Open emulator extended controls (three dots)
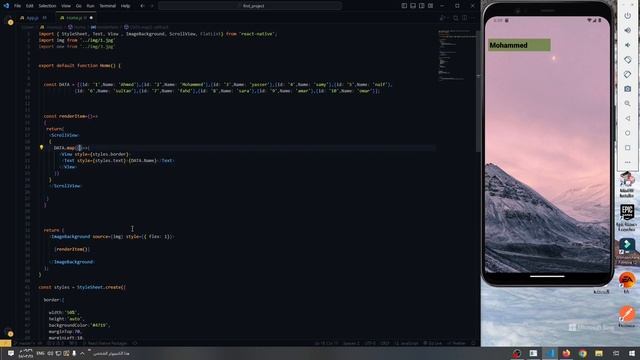 pos(627,162)
